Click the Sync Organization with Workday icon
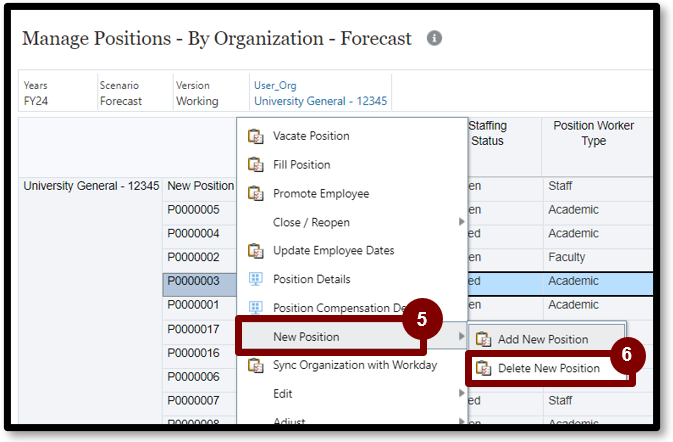The image size is (673, 442). [x=255, y=365]
